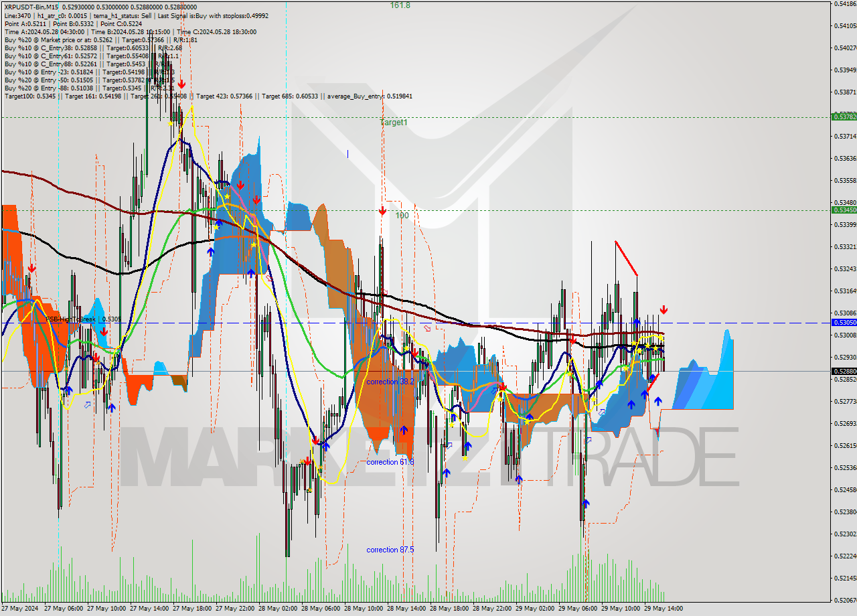This screenshot has height=616, width=857.
Task: Click the 'correction 38.2' label
Action: 390,382
